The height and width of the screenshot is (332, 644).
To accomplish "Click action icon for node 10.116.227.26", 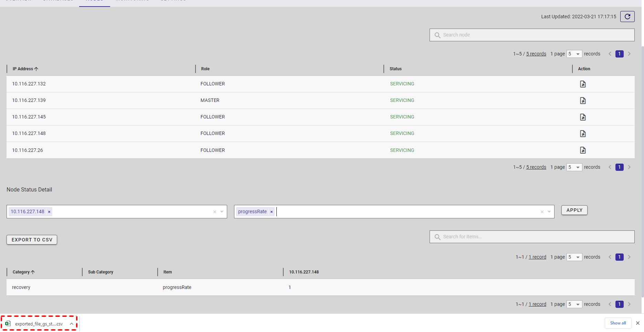I will click(583, 150).
